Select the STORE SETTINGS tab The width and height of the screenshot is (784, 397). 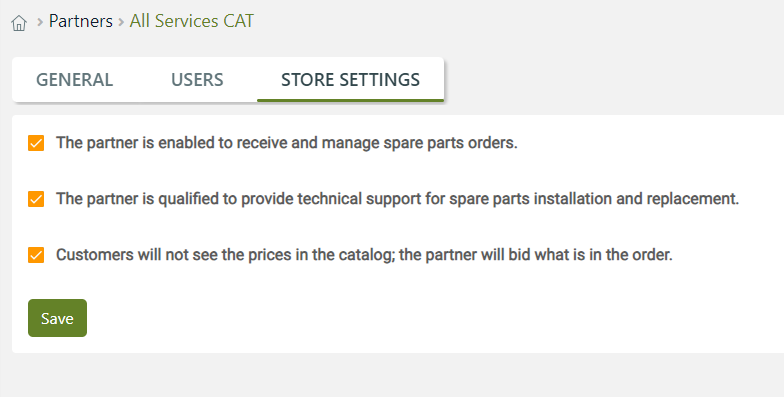(350, 80)
